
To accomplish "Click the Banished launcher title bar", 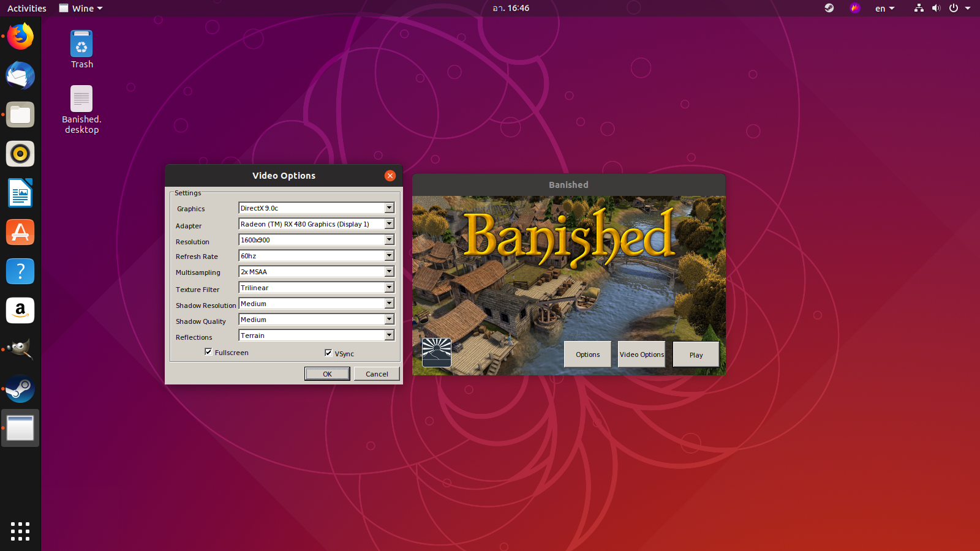I will click(568, 185).
